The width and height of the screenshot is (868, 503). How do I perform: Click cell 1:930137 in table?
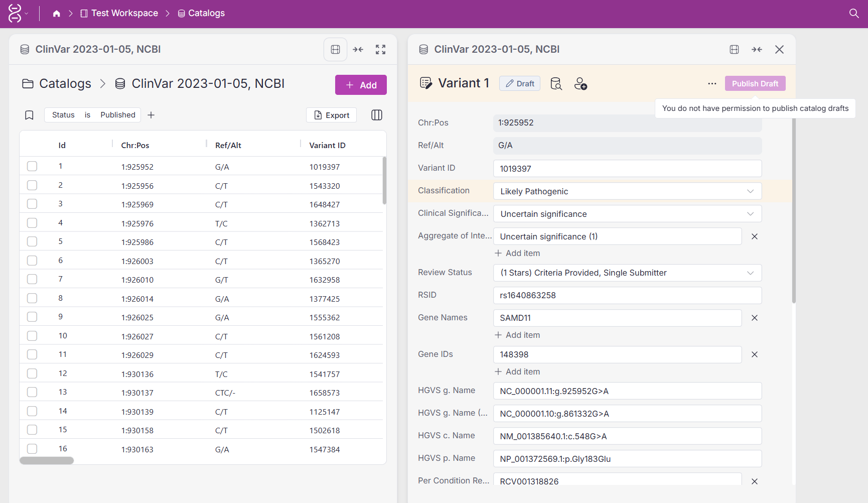[137, 393]
